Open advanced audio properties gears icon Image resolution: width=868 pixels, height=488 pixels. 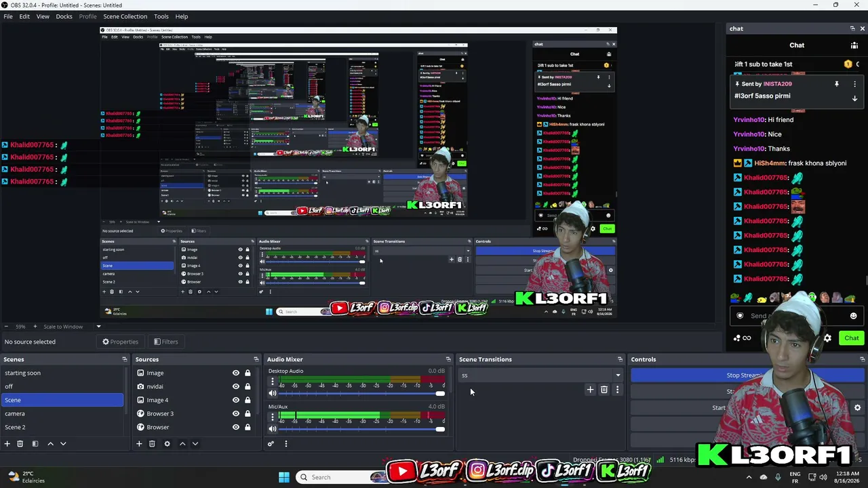coord(271,444)
